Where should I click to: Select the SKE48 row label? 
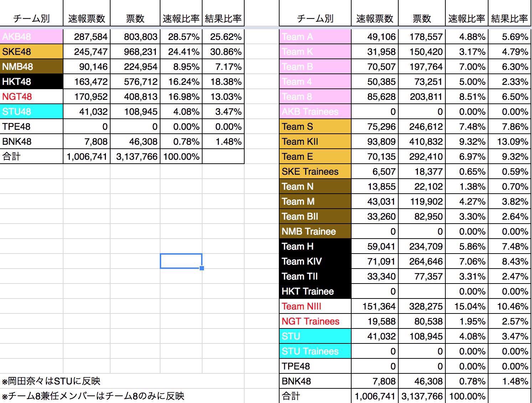click(x=31, y=52)
